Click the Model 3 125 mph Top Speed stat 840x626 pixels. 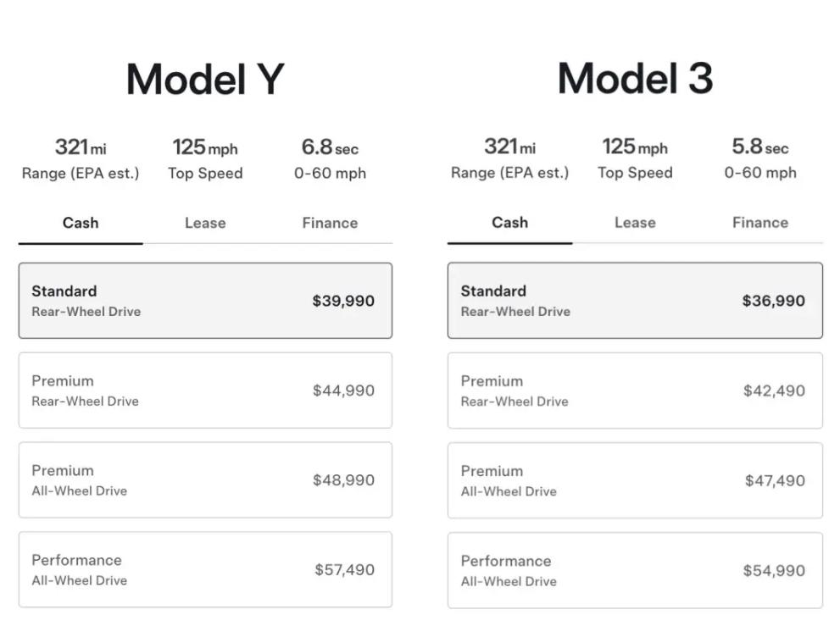point(635,158)
